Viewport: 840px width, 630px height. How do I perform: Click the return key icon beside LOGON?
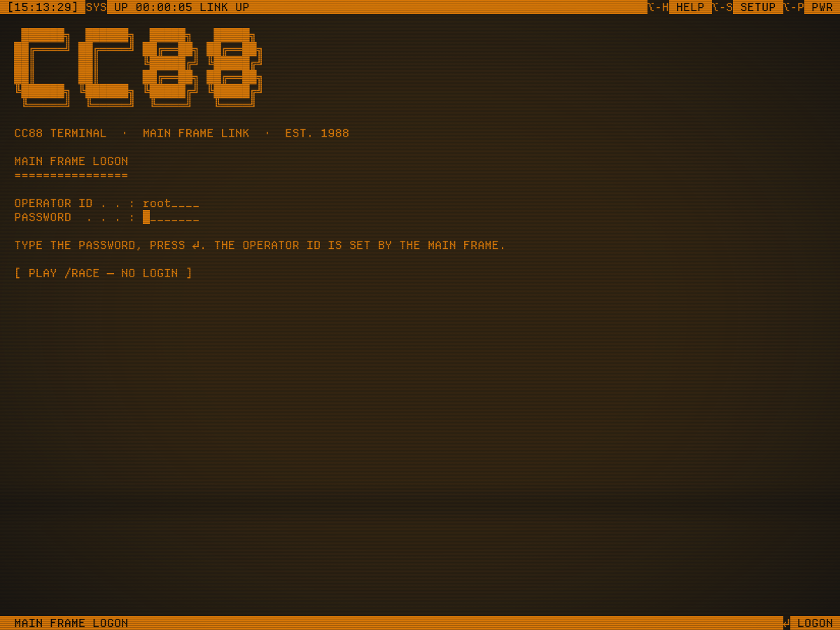pos(787,623)
